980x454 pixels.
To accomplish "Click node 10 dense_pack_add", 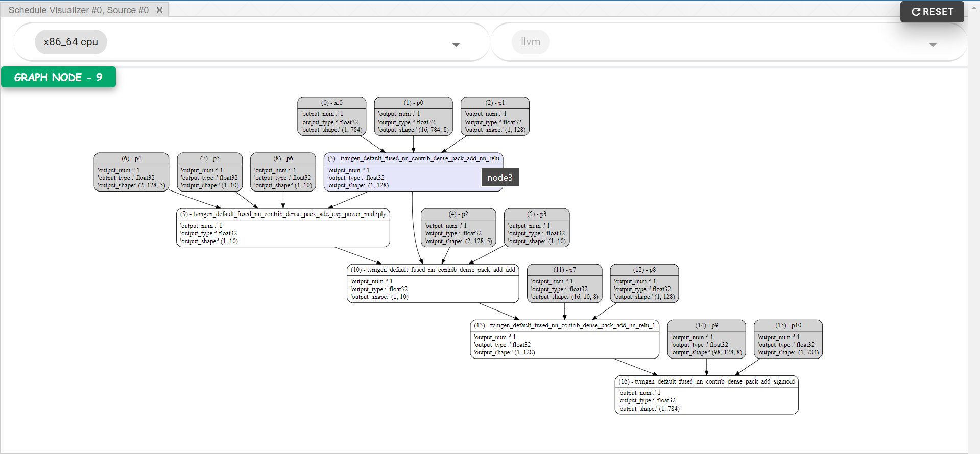I will [x=433, y=283].
